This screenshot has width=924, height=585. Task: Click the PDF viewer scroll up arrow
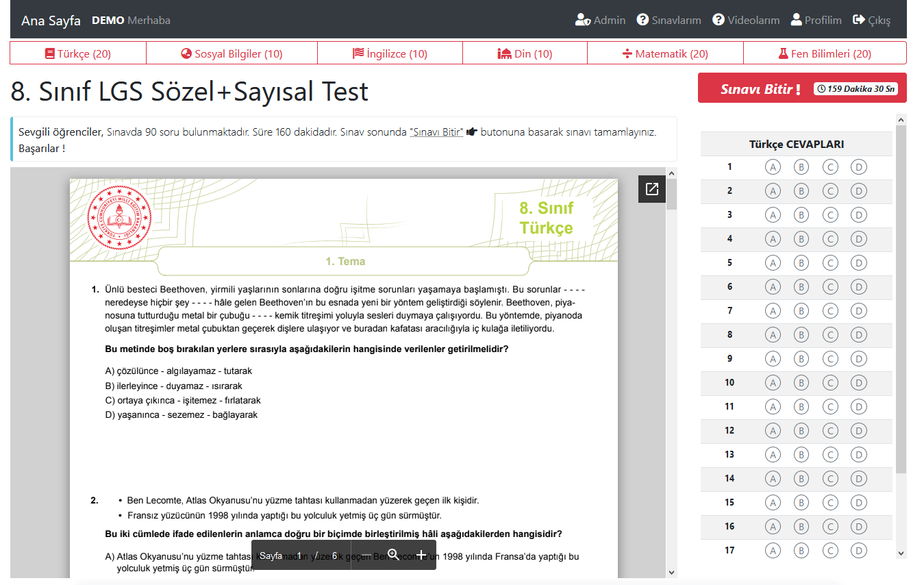click(671, 173)
